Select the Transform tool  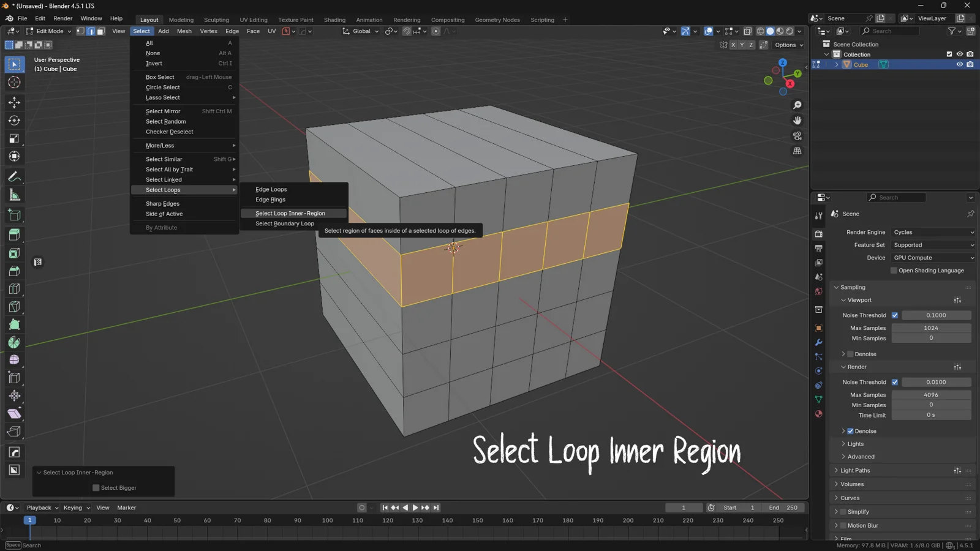point(14,157)
